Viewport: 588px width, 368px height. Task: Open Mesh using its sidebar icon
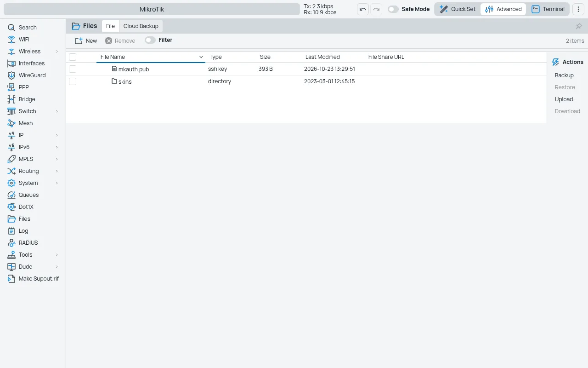(x=11, y=123)
